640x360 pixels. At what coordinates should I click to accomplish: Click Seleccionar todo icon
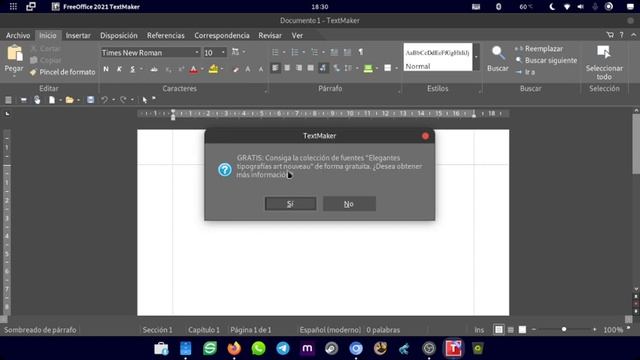pos(603,52)
